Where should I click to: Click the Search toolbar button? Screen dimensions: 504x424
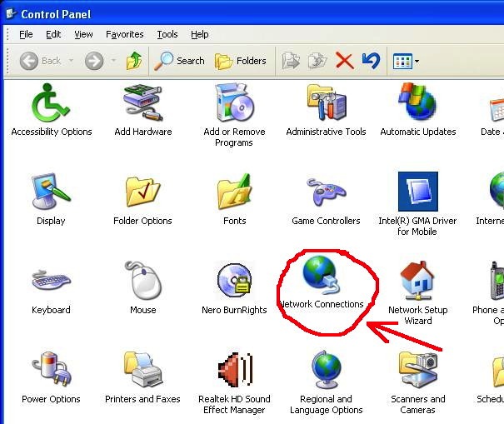point(180,61)
